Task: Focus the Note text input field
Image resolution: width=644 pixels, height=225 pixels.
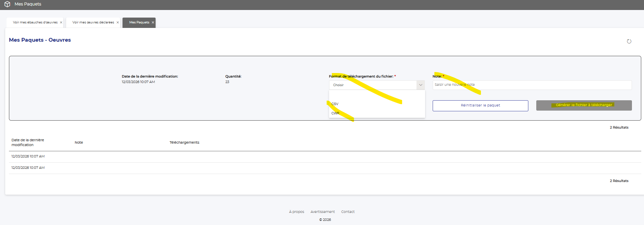Action: (532, 85)
